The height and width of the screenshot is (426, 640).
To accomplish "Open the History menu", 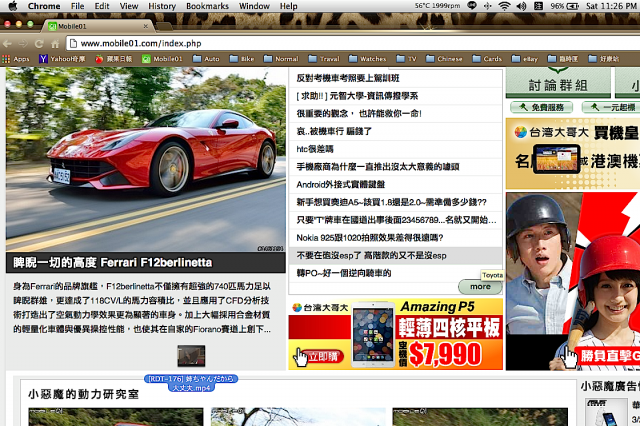I will coord(162,6).
